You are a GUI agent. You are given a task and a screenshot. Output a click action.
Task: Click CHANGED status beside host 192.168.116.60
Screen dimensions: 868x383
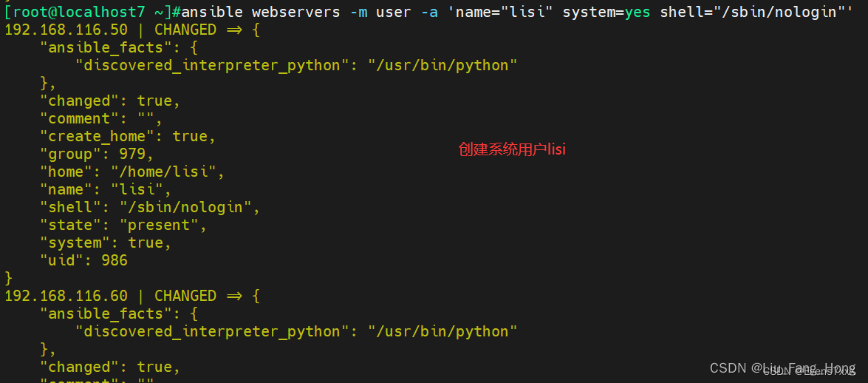(185, 296)
